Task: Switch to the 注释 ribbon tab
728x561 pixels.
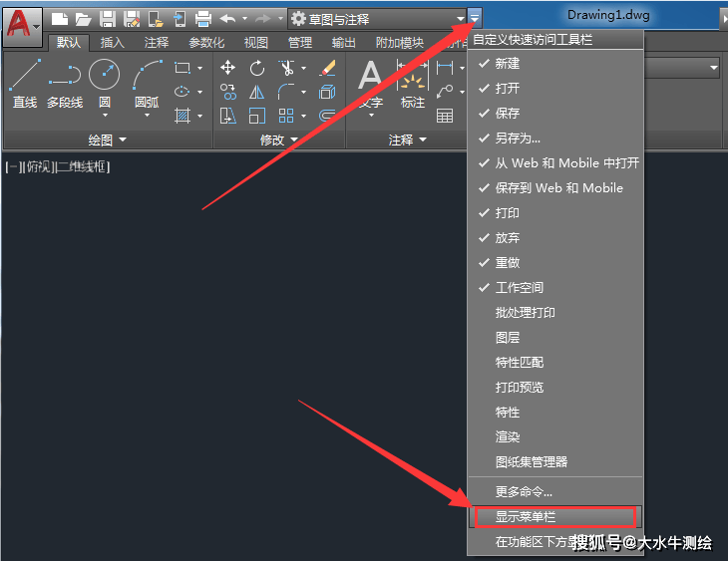Action: pyautogui.click(x=156, y=43)
